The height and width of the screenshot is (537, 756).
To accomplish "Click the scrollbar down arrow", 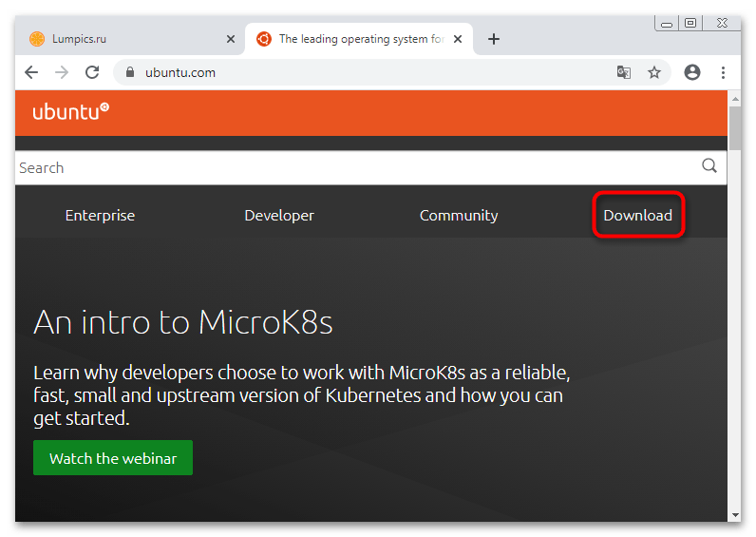I will 735,515.
